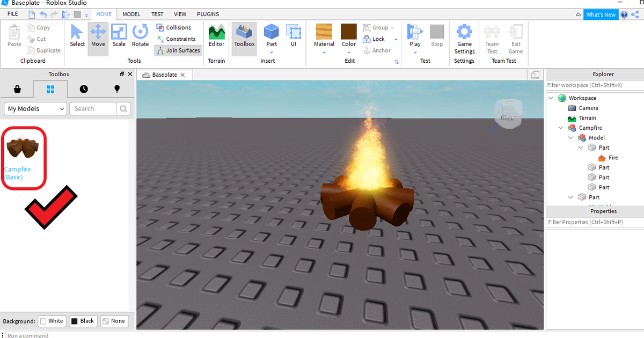This screenshot has width=644, height=338.
Task: Click the What's New button
Action: click(x=601, y=14)
